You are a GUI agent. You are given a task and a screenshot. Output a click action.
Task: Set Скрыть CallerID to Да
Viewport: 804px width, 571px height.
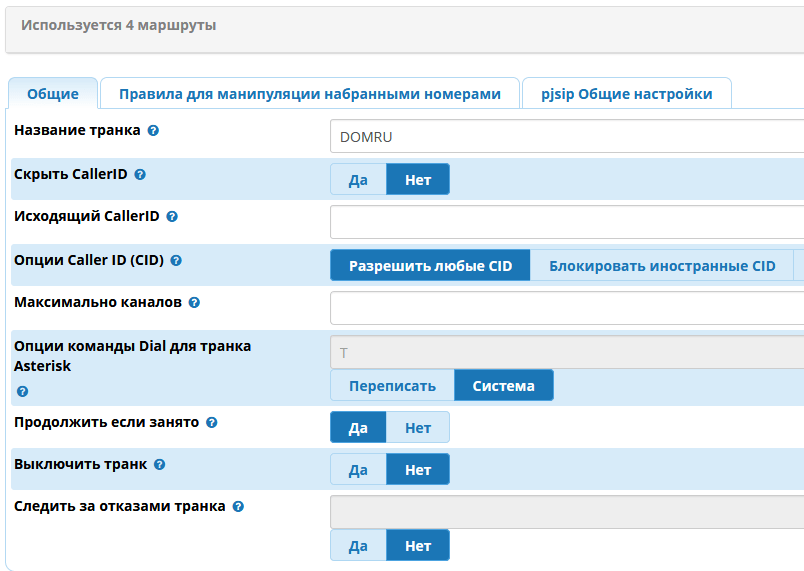tap(358, 180)
